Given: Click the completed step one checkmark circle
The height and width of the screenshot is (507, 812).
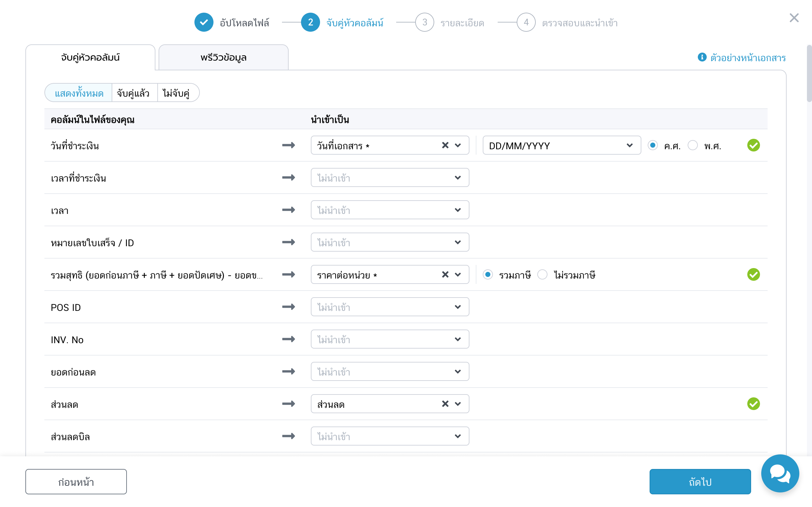Looking at the screenshot, I should [x=204, y=22].
